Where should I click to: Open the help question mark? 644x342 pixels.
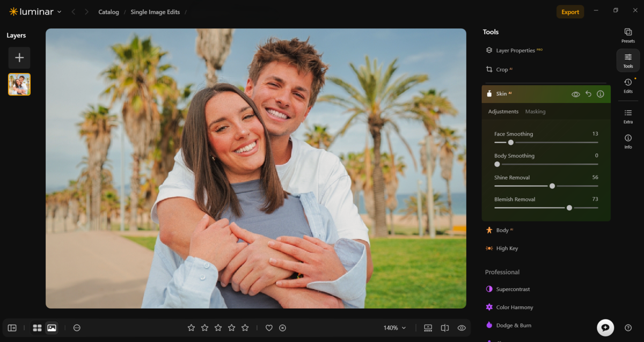[628, 328]
